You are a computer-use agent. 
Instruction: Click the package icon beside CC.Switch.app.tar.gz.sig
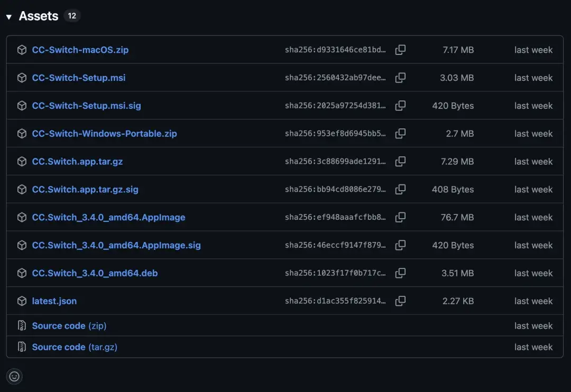pyautogui.click(x=22, y=190)
